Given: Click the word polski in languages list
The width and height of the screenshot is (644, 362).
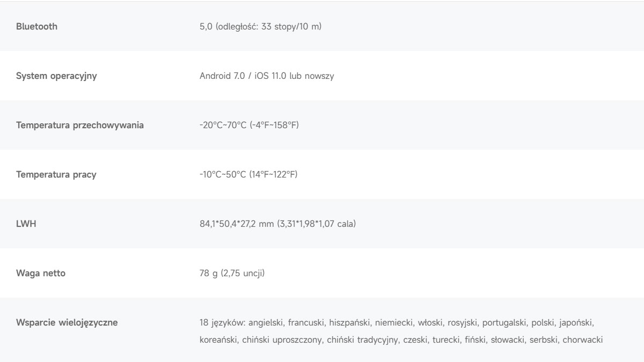Looking at the screenshot, I should (543, 323).
